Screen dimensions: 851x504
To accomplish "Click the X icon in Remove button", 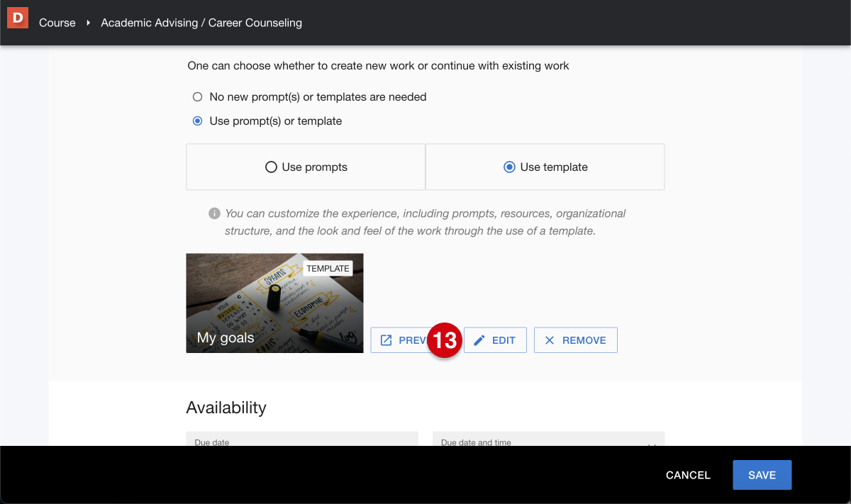I will 550,340.
